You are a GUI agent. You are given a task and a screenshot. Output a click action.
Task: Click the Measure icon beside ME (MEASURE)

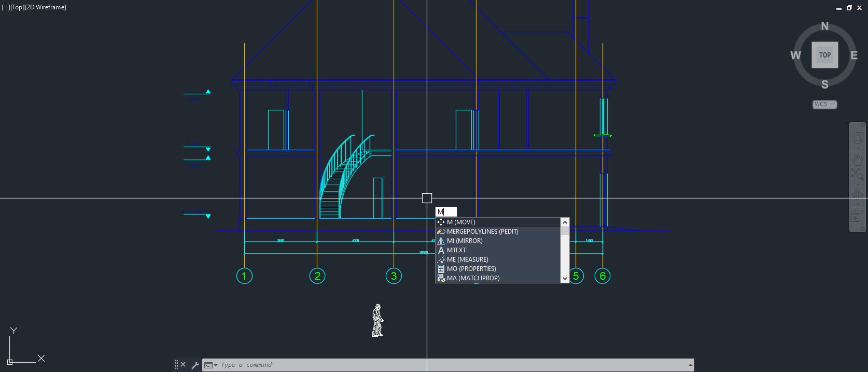(x=441, y=260)
